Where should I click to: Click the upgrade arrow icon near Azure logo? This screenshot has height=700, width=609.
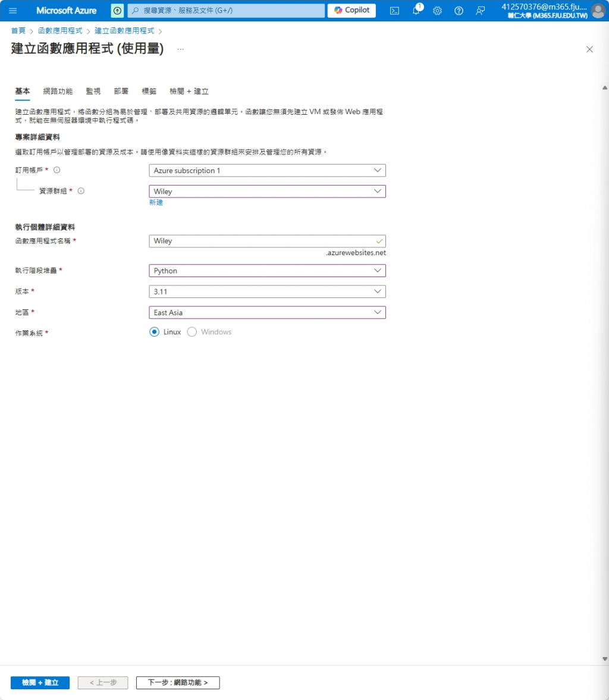point(117,10)
